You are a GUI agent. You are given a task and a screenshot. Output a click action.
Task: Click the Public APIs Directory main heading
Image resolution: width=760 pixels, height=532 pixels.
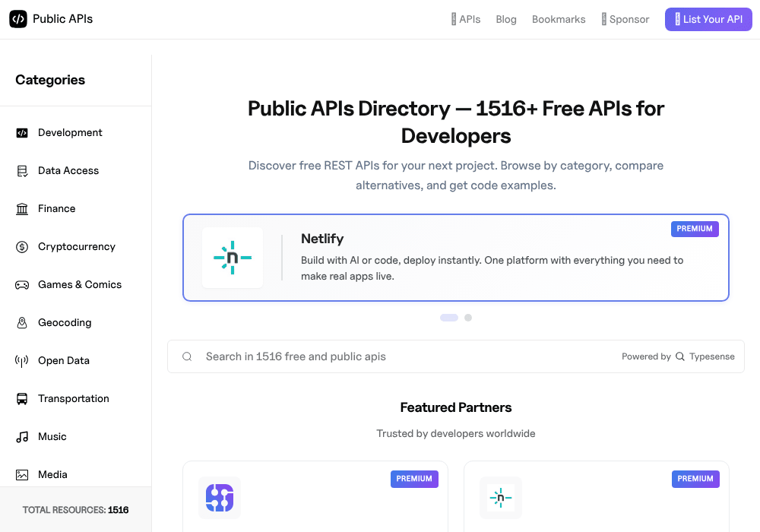coord(456,122)
